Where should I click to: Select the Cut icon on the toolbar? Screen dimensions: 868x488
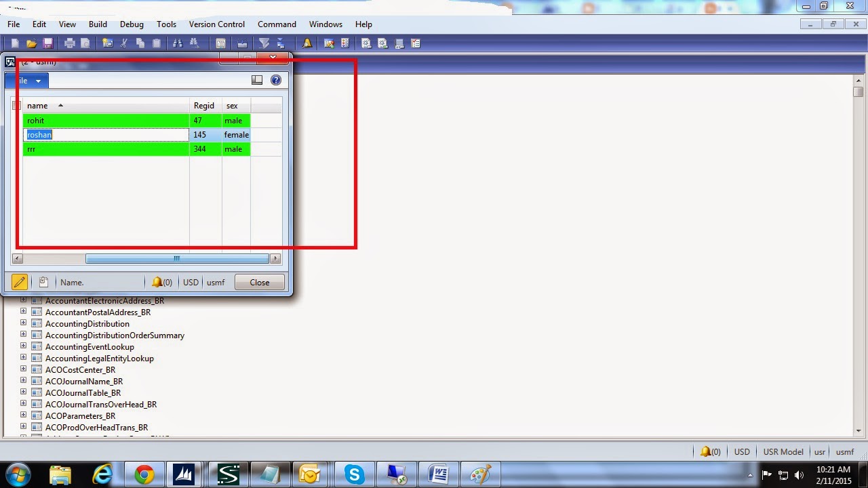[125, 43]
